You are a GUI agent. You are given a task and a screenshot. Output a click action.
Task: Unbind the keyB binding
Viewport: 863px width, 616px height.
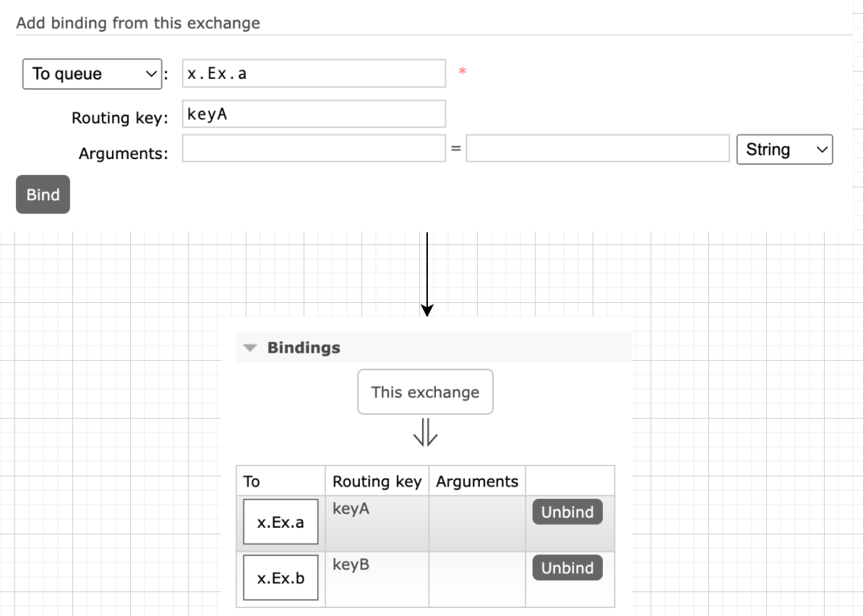[x=567, y=568]
